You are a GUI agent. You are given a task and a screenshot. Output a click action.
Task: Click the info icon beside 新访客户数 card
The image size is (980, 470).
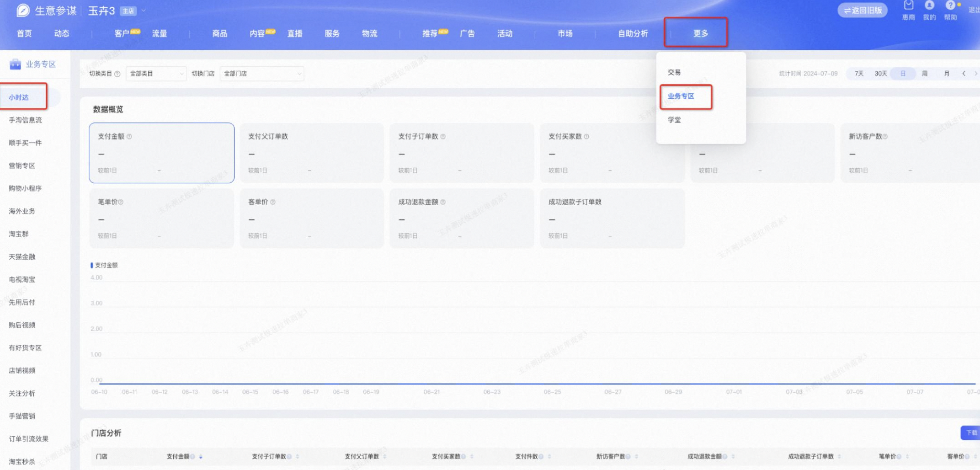click(x=885, y=136)
